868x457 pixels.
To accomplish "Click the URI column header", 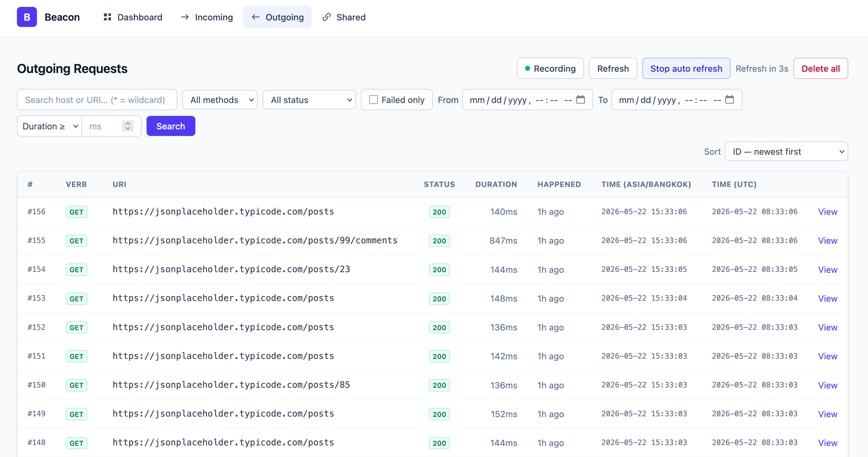I will 119,184.
